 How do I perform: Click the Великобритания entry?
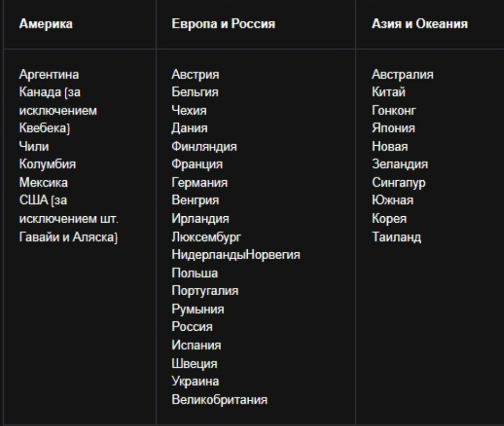click(x=219, y=400)
